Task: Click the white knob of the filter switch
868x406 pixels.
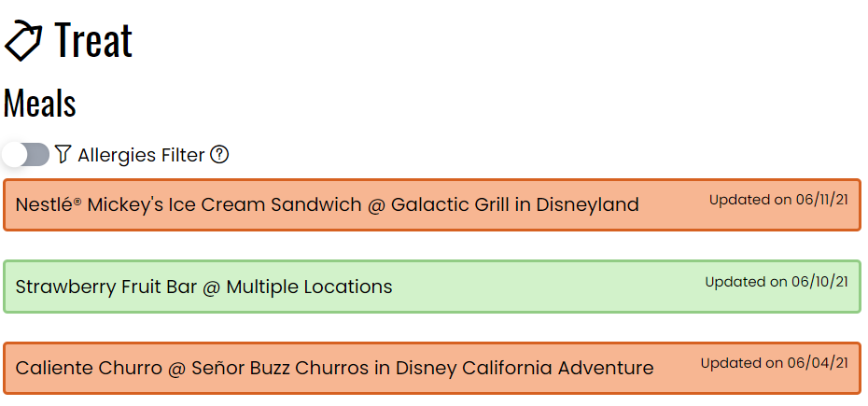Action: [14, 155]
